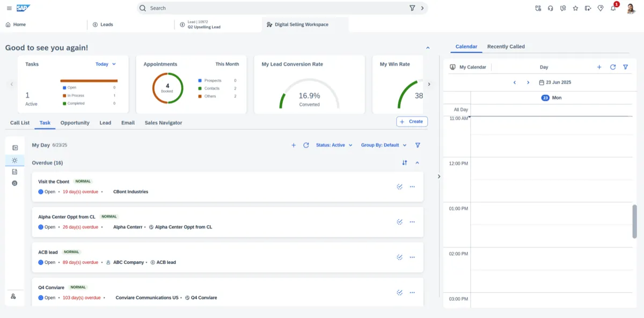The image size is (644, 318).
Task: Open the Tasks Today dropdown
Action: pos(106,64)
